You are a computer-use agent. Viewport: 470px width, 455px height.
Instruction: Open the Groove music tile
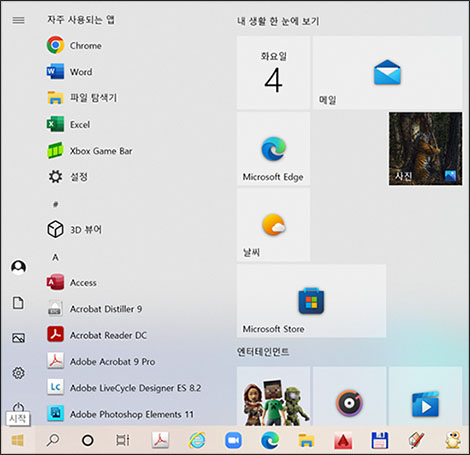(x=349, y=396)
